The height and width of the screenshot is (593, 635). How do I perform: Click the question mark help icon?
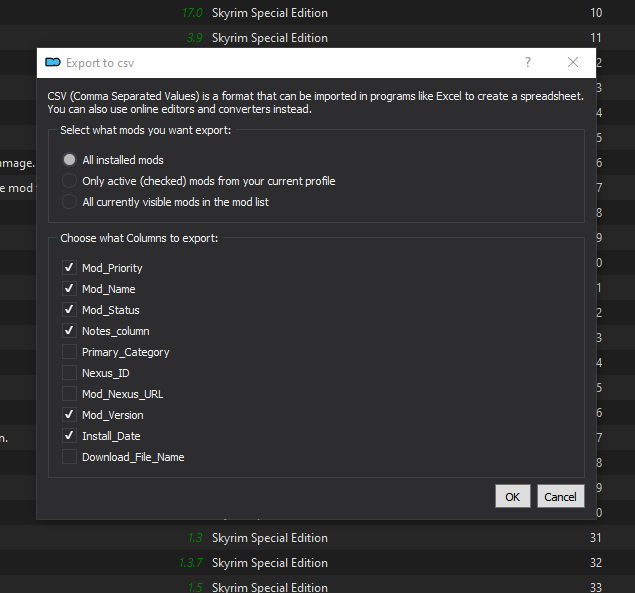coord(528,63)
